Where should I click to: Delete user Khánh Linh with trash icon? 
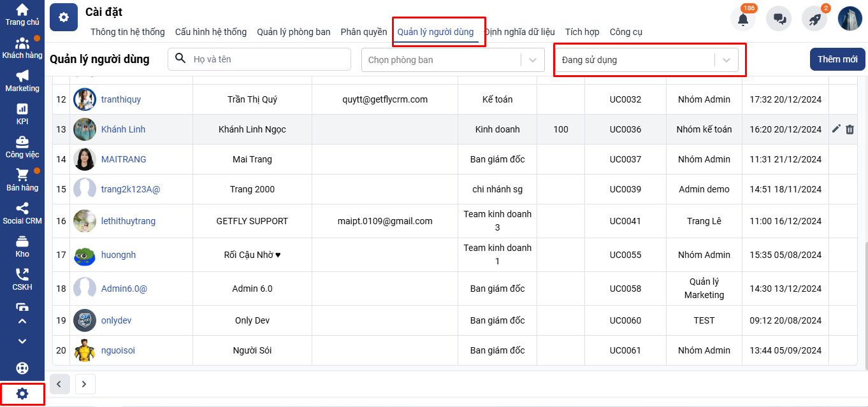(x=850, y=129)
